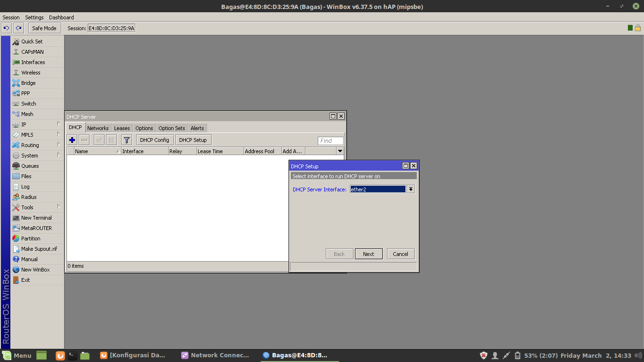
Task: Open the Dashboard menu
Action: (61, 17)
